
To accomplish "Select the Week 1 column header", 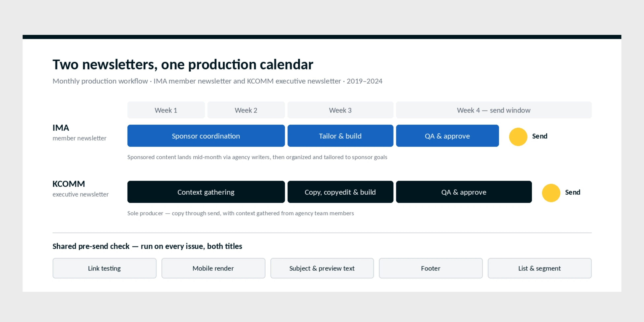I will coord(166,110).
